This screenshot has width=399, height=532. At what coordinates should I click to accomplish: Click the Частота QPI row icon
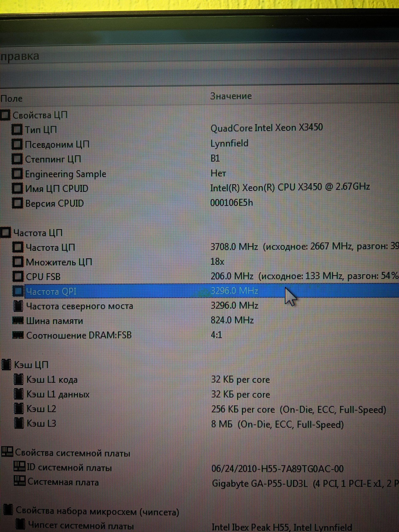point(18,291)
